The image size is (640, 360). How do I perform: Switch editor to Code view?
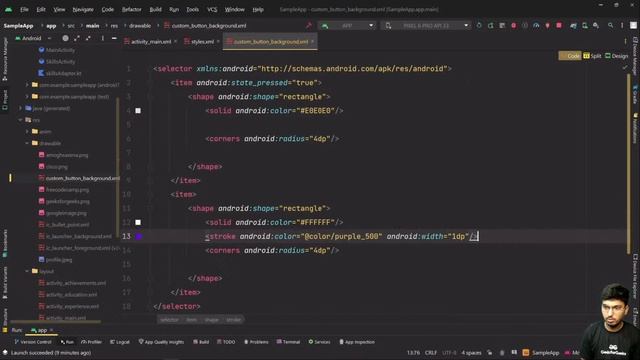tap(570, 56)
